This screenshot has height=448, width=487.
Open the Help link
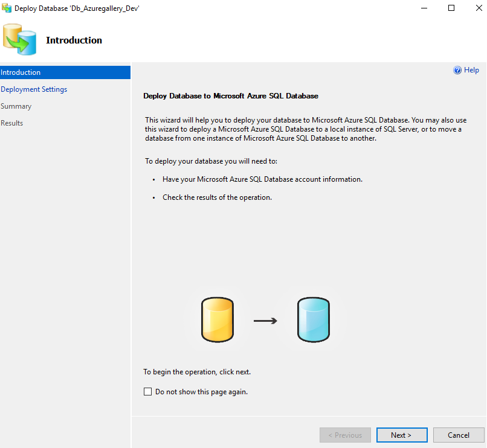point(471,70)
